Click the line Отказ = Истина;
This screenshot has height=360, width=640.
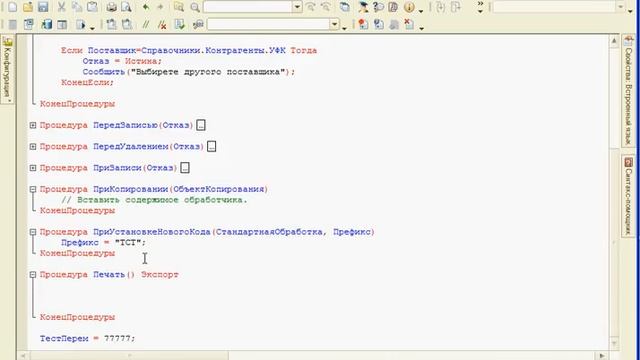pyautogui.click(x=122, y=61)
